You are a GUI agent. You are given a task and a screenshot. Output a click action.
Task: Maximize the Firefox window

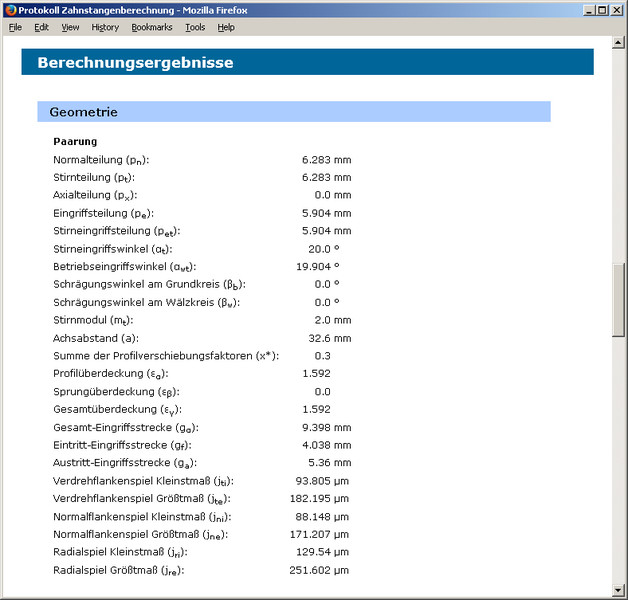click(599, 10)
